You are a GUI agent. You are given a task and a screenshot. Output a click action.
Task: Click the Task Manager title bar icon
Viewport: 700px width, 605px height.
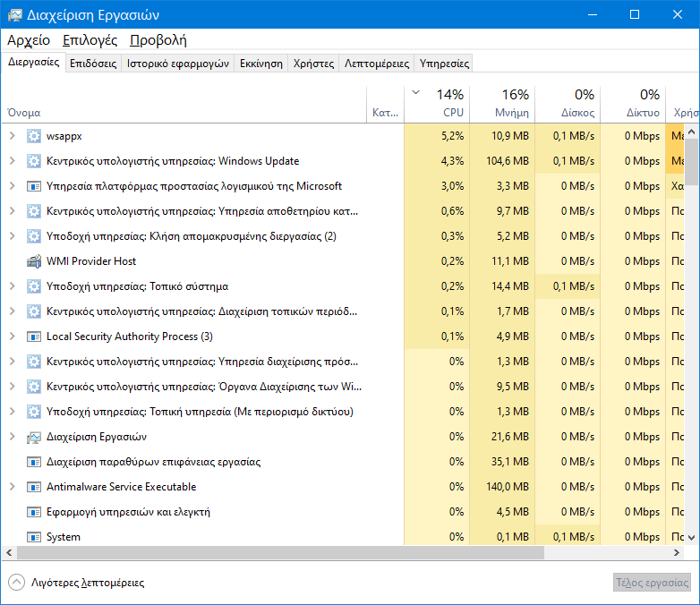pos(14,14)
